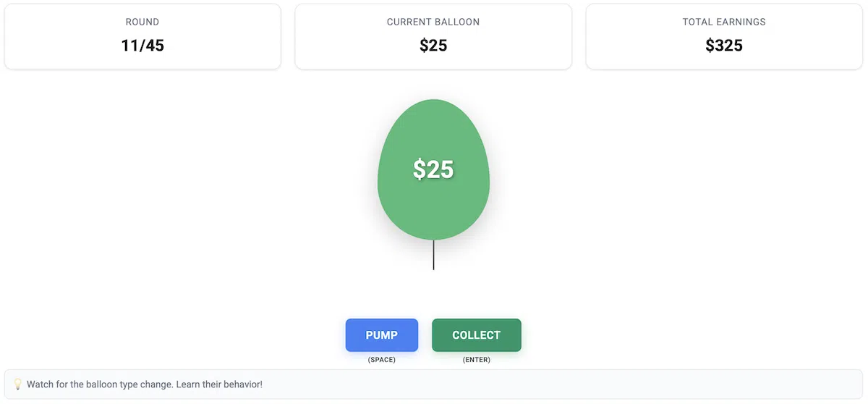Select the $25 amount inside the balloon
This screenshot has height=404, width=868.
point(433,169)
